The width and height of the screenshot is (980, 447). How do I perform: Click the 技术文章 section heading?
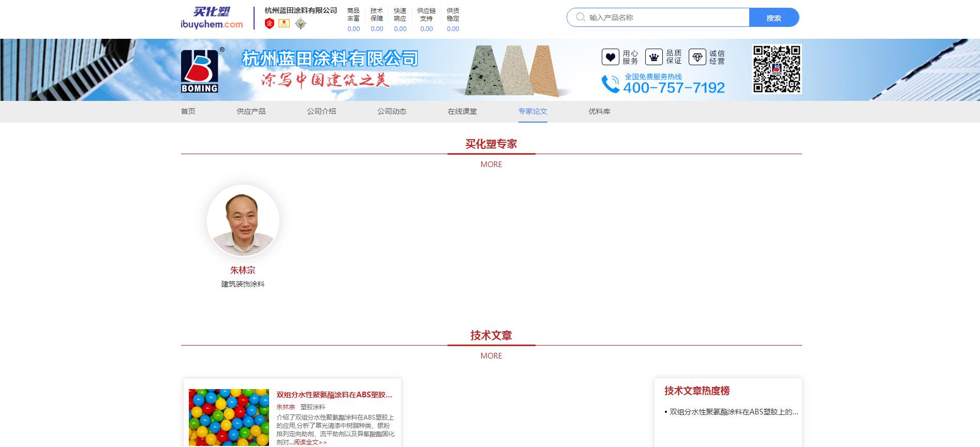(x=491, y=336)
